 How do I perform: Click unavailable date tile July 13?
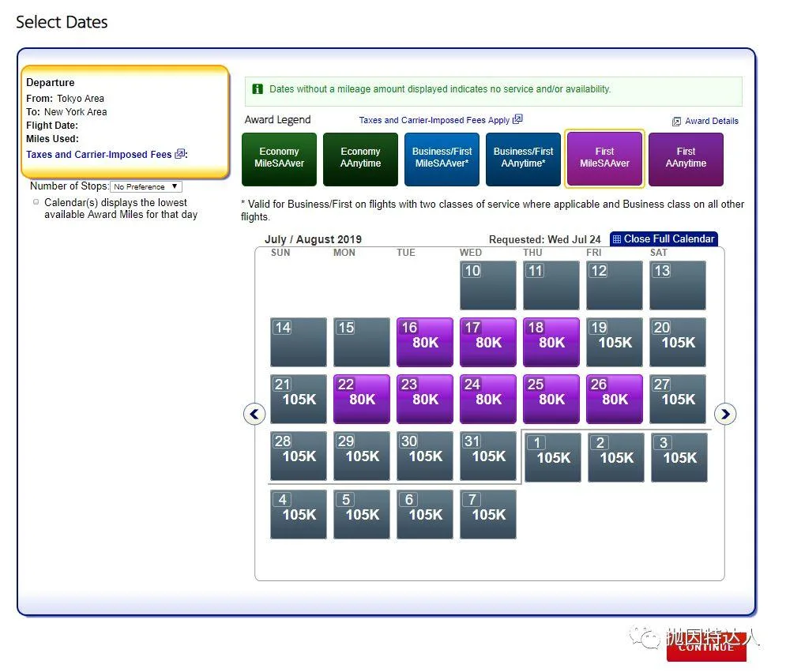pyautogui.click(x=677, y=285)
